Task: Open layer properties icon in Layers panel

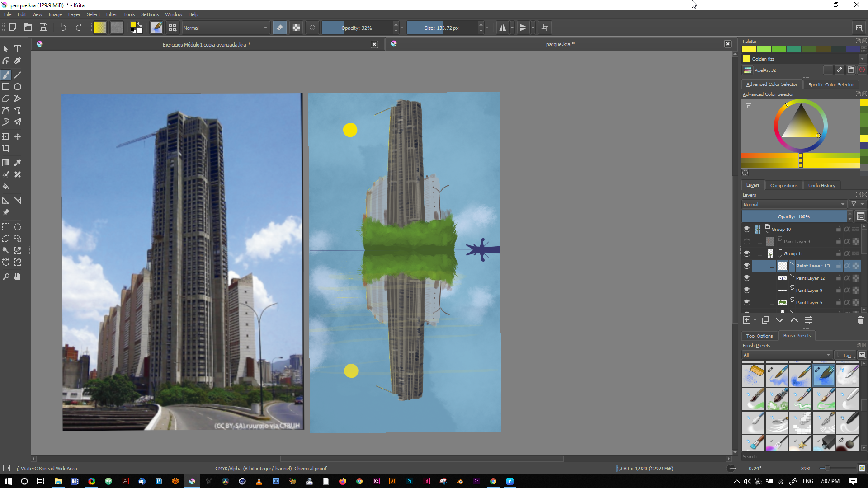Action: click(x=809, y=320)
